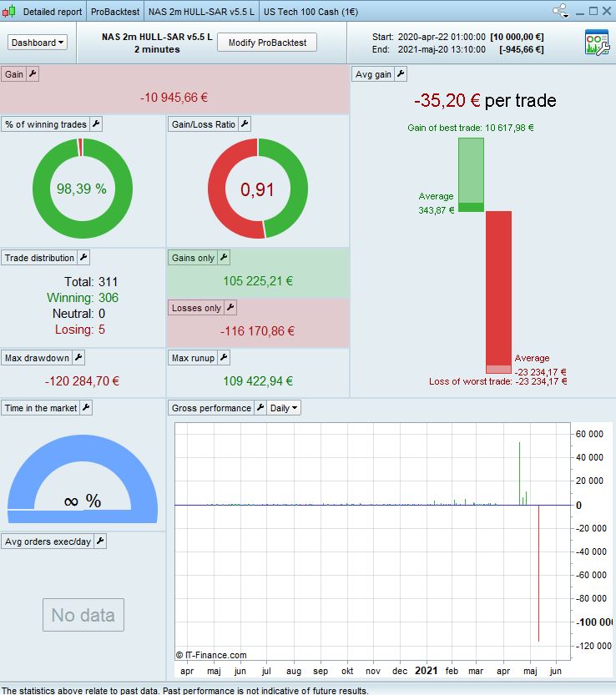Click the Gain/Loss Ratio wrench icon

coord(245,124)
